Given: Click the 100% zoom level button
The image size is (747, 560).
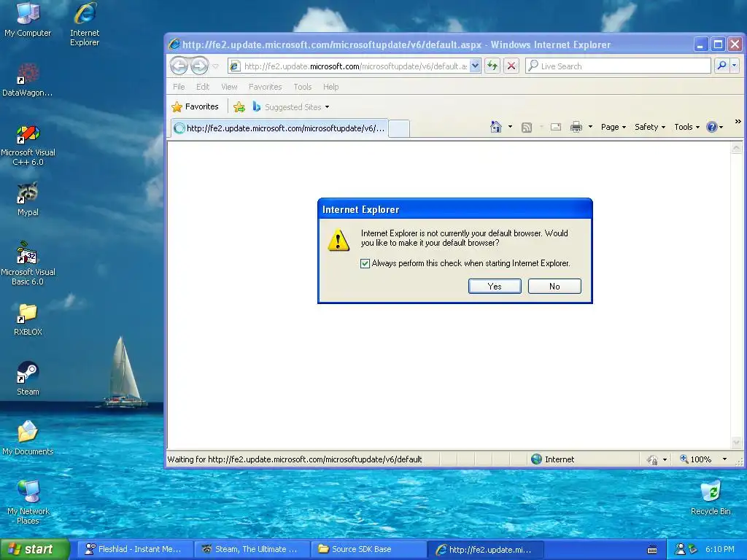Looking at the screenshot, I should click(x=695, y=459).
